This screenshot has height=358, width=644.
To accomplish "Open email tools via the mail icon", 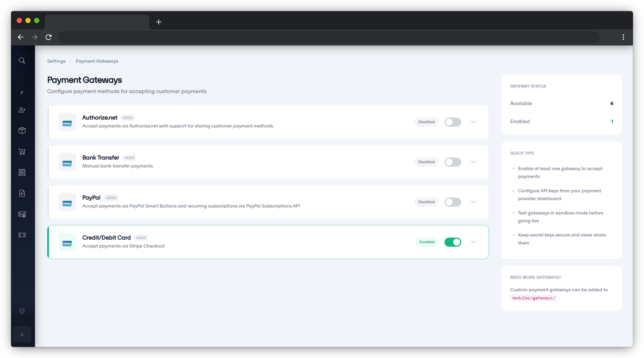I will (22, 214).
